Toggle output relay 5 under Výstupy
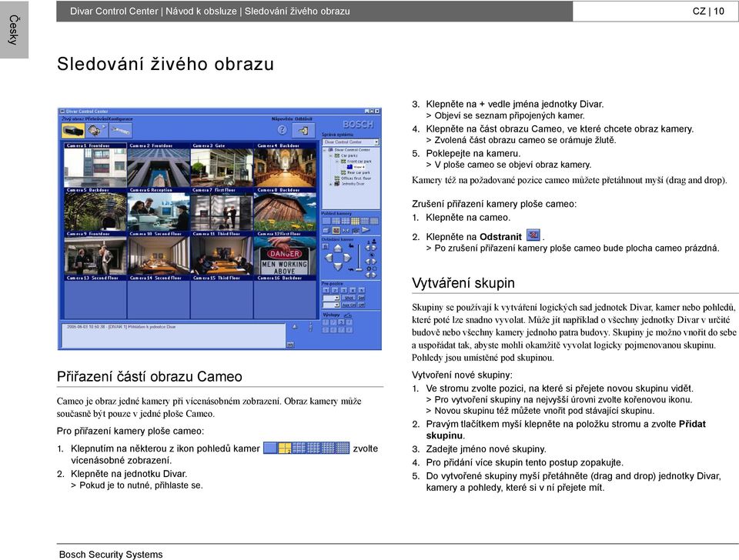739x560 pixels. [326, 330]
